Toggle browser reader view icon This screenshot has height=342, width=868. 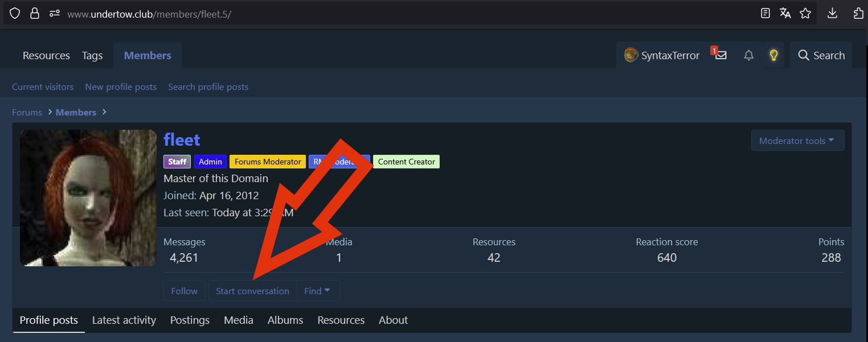[765, 13]
